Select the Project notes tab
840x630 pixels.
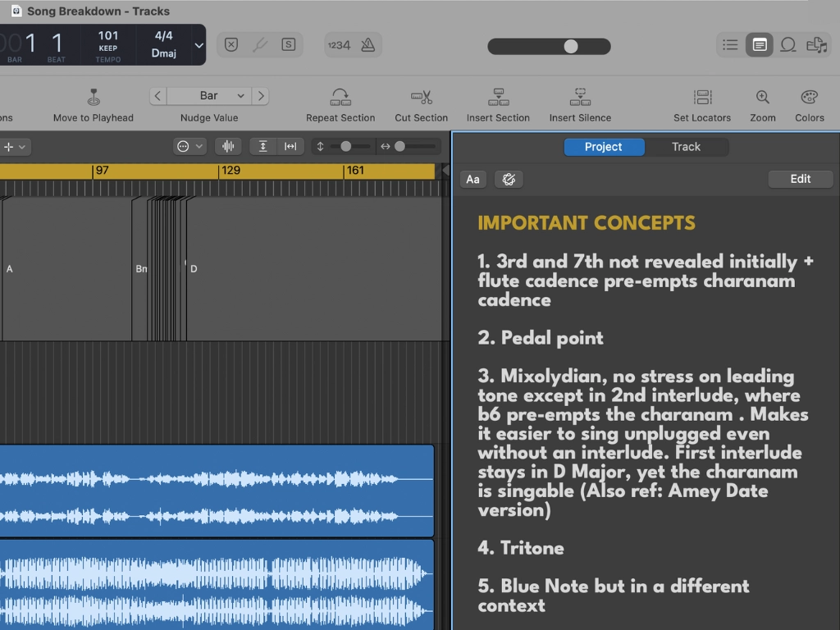tap(604, 147)
